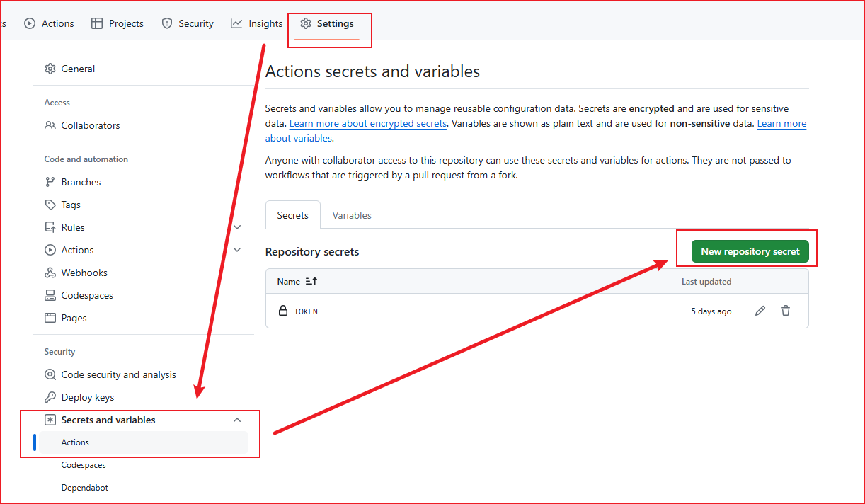Screen dimensions: 865x504
Task: Open the Security repository tab
Action: (x=188, y=23)
